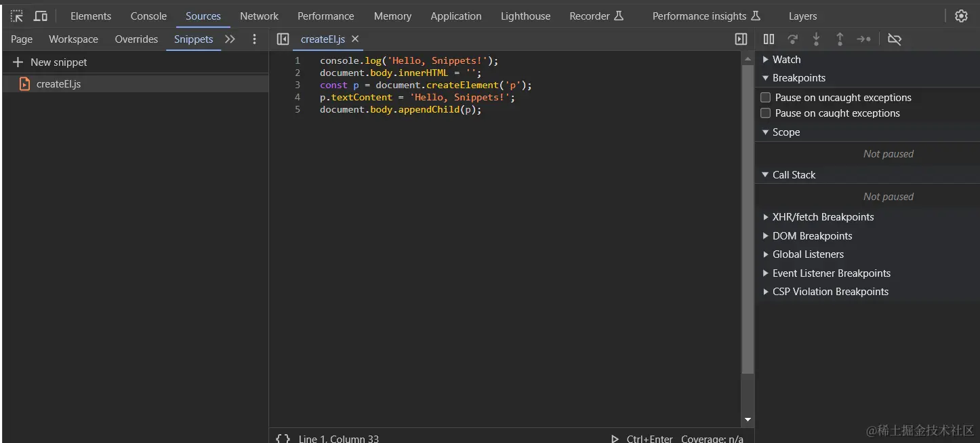This screenshot has width=980, height=443.
Task: Select the Snippets navigator tab
Action: (x=193, y=39)
